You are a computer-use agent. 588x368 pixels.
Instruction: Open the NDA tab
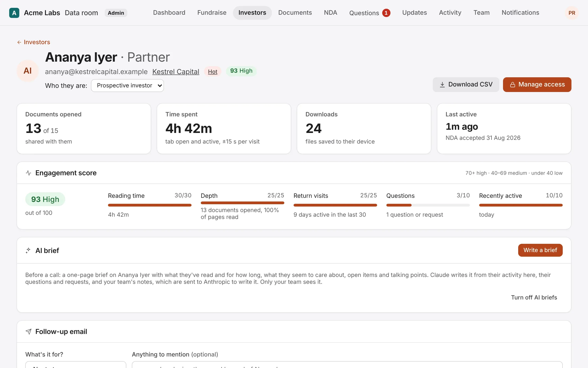tap(331, 13)
